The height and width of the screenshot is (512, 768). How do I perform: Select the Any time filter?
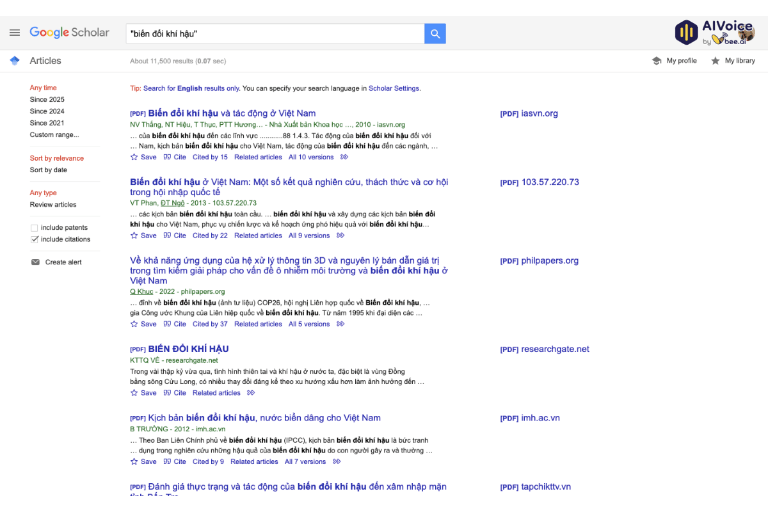pyautogui.click(x=43, y=88)
